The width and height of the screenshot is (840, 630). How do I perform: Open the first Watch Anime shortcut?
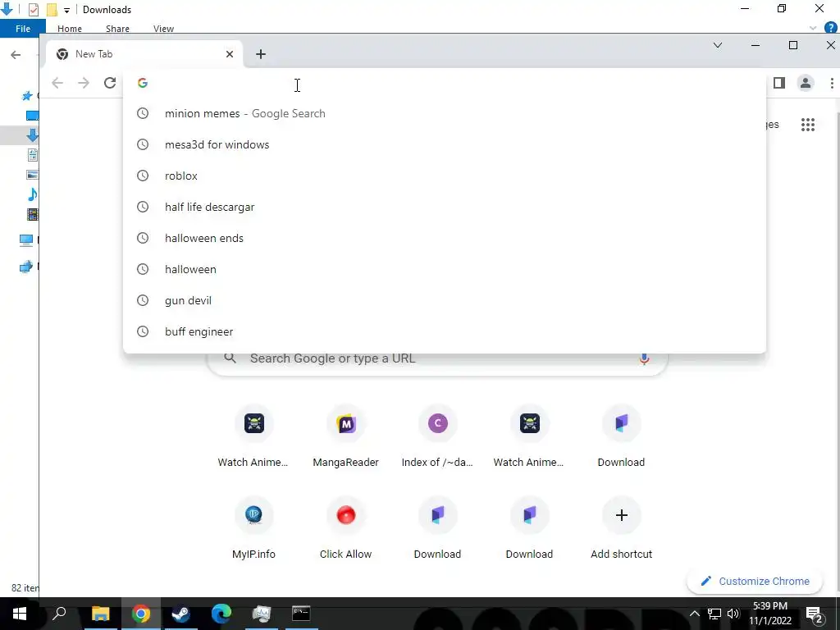point(253,438)
